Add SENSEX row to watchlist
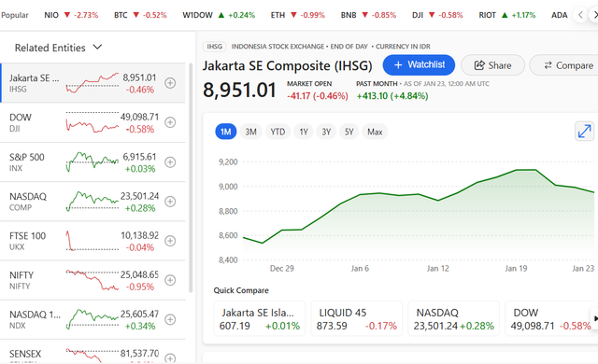The width and height of the screenshot is (598, 364). pyautogui.click(x=170, y=358)
